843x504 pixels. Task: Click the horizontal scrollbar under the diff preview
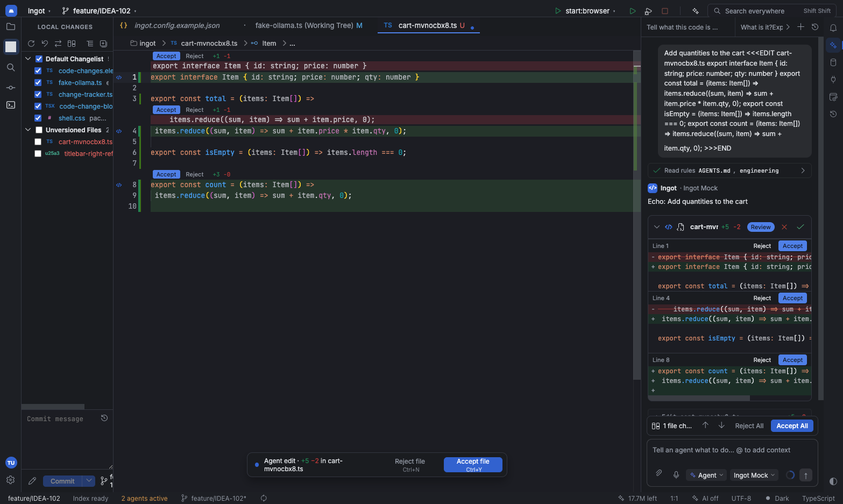tap(699, 398)
